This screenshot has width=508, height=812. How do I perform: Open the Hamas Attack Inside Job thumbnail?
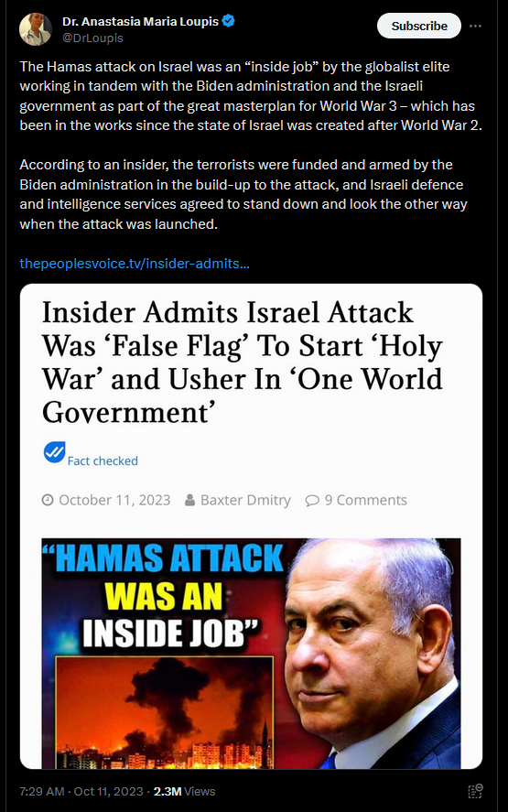click(251, 654)
